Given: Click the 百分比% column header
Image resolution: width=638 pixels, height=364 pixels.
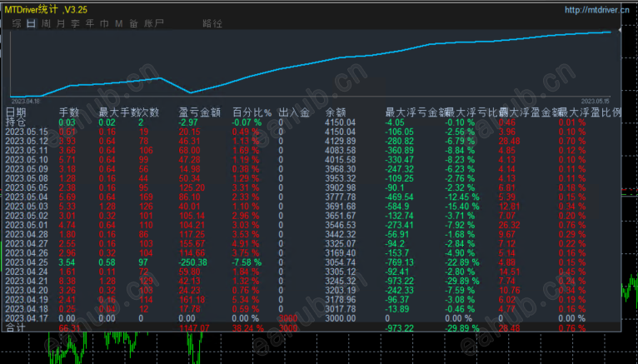Looking at the screenshot, I should coord(252,112).
